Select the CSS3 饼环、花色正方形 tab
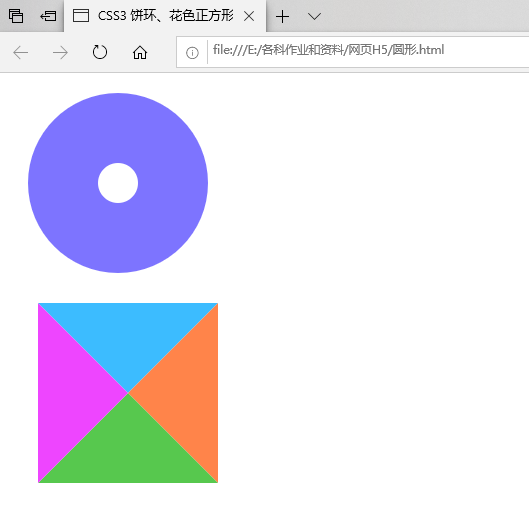Image resolution: width=529 pixels, height=518 pixels. (165, 16)
